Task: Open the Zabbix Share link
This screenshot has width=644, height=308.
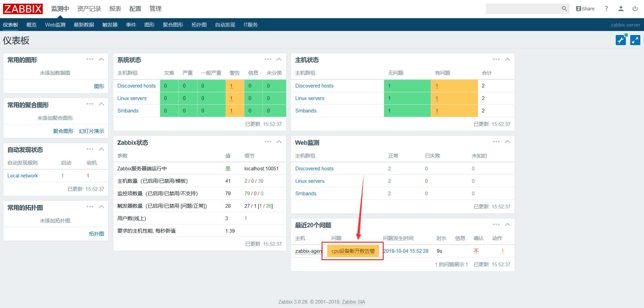Action: click(585, 9)
